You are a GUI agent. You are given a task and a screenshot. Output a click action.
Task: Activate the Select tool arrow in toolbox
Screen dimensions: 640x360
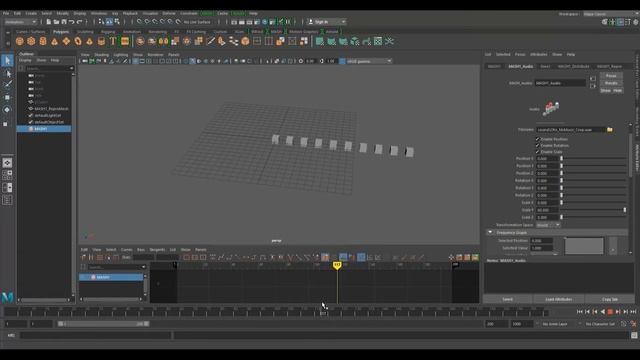click(x=7, y=61)
